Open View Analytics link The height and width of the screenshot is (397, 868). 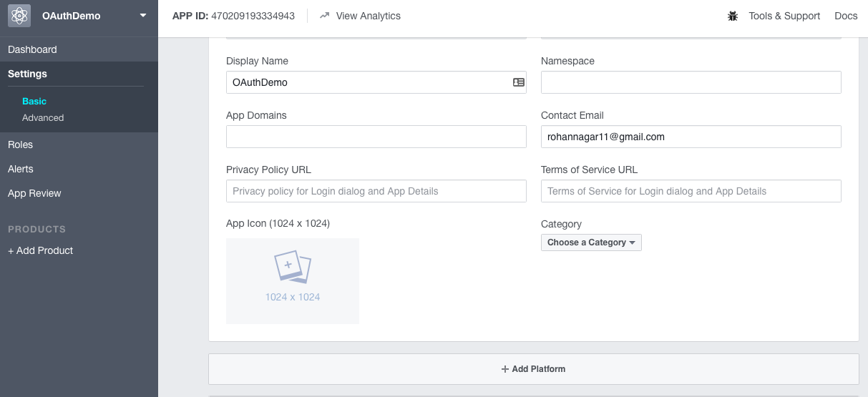(368, 16)
